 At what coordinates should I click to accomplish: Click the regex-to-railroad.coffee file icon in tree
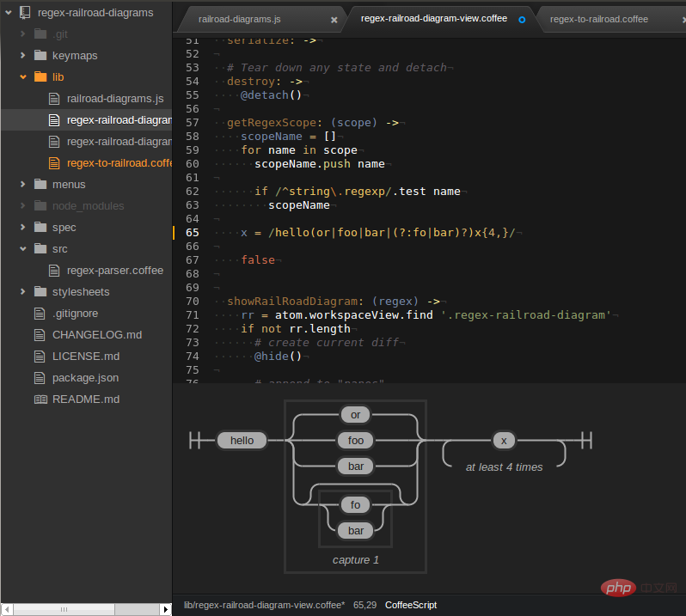[x=54, y=163]
